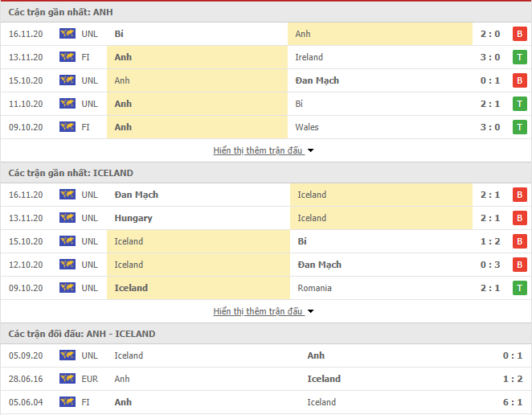Click the dropdown arrow after the ICELAND section's show-more link

pyautogui.click(x=310, y=311)
